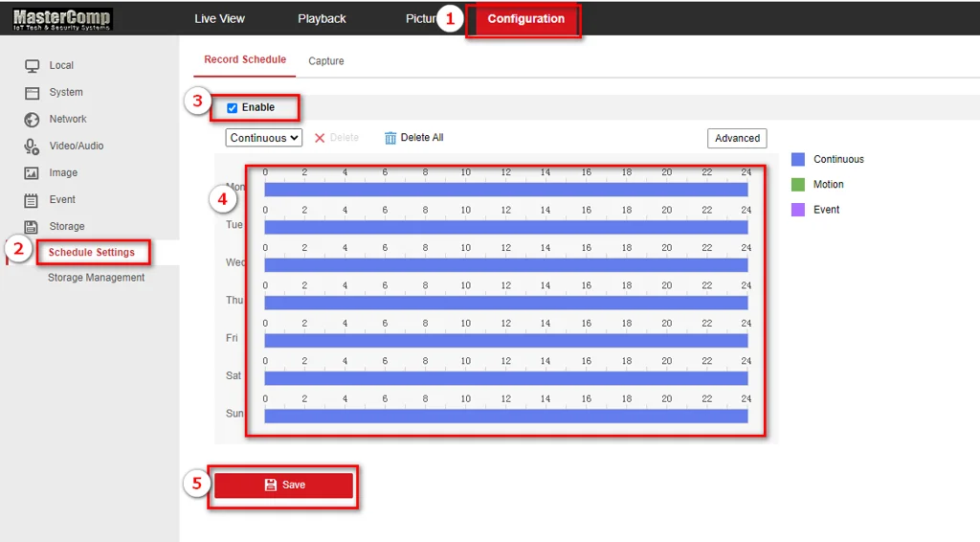Click the Fri day label
The height and width of the screenshot is (542, 980).
pos(232,338)
